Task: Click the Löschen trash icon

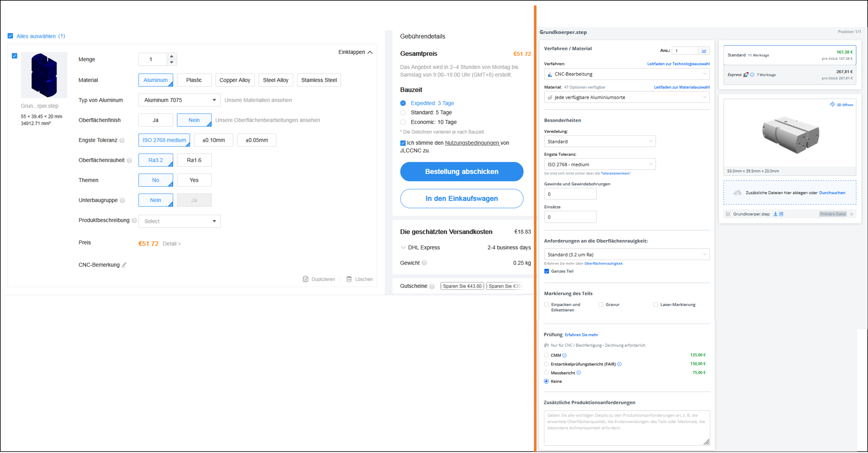Action: pos(349,279)
